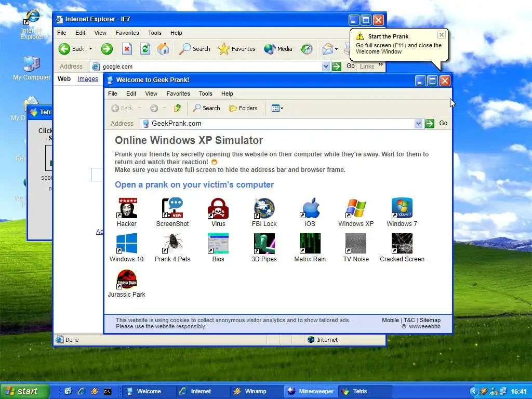Launch the Windows XP prank icon
Image resolution: width=532 pixels, height=399 pixels.
click(x=355, y=212)
